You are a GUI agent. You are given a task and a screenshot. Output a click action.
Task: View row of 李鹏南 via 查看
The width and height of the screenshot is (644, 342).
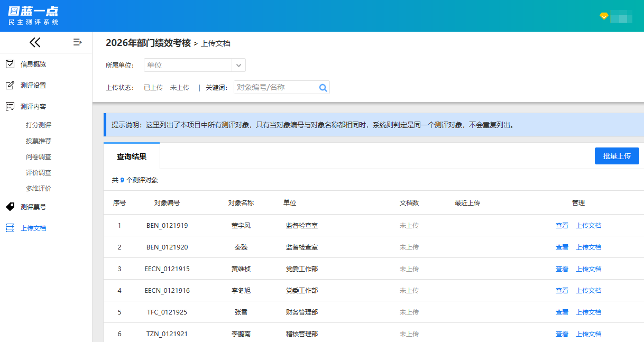pos(562,334)
